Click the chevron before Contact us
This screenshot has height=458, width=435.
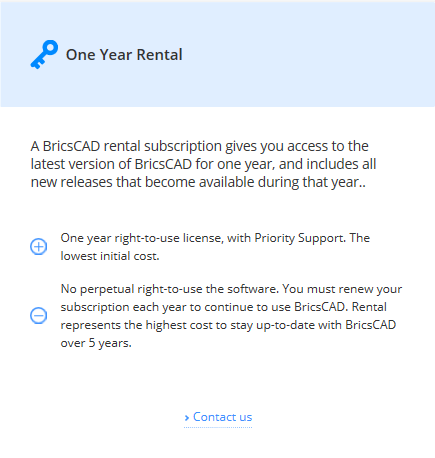tap(187, 417)
